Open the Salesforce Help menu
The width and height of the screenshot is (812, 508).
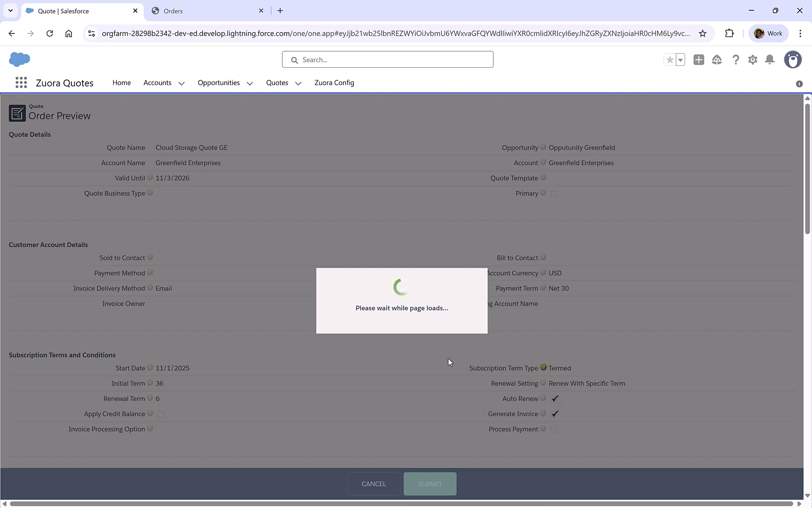click(x=735, y=60)
